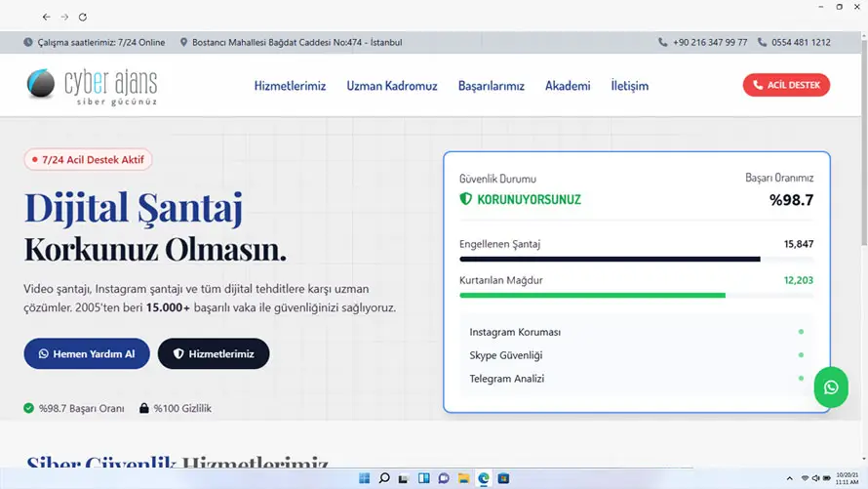Click phone icon next to 0554 481 1212

(763, 42)
